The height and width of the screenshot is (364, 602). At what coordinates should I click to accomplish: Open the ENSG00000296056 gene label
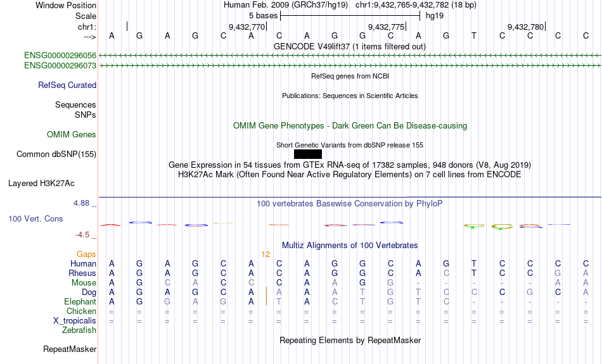pos(60,56)
